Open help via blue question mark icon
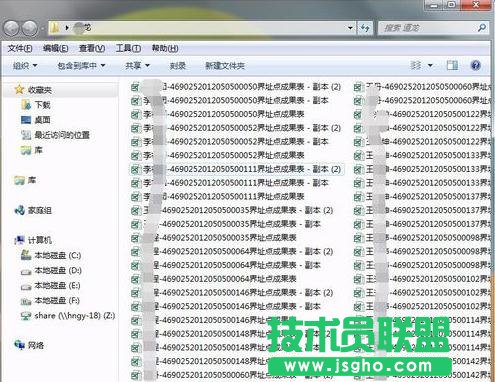Image resolution: width=495 pixels, height=382 pixels. pos(476,65)
